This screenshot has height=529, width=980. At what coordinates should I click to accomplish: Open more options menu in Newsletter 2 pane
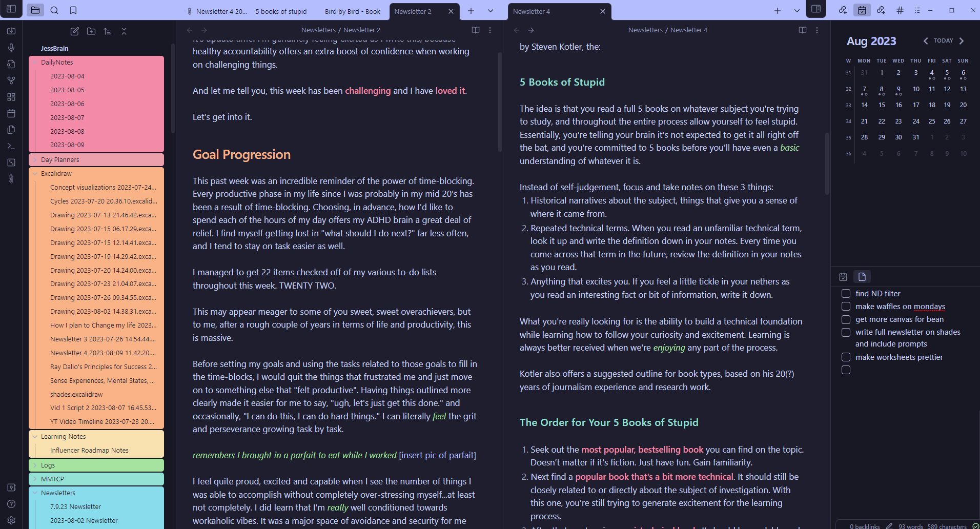490,30
